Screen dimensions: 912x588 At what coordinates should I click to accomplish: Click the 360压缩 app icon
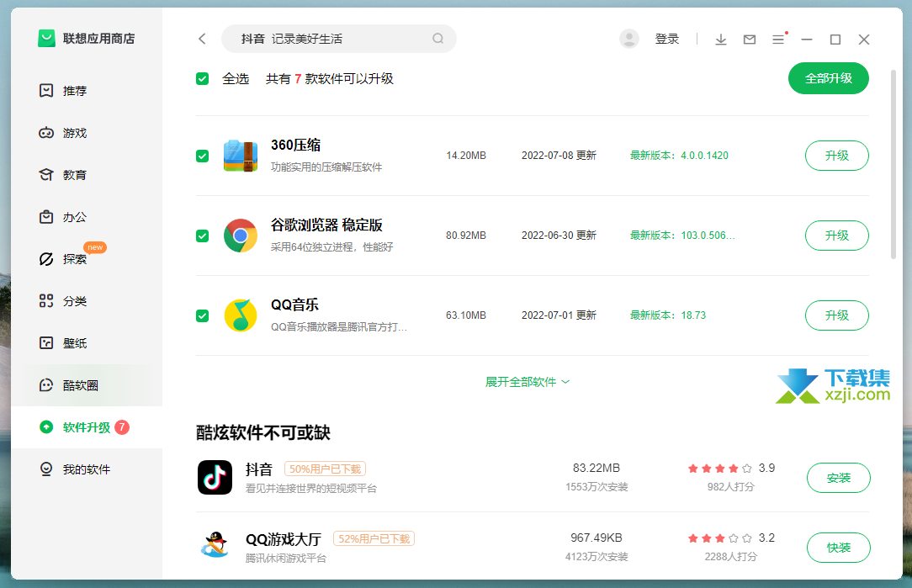(241, 156)
